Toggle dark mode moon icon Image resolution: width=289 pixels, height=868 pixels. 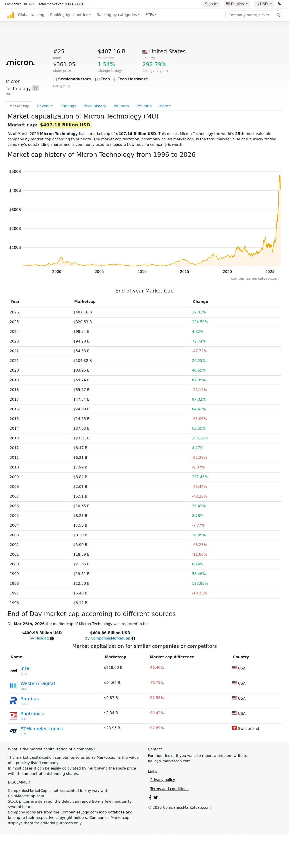click(280, 4)
